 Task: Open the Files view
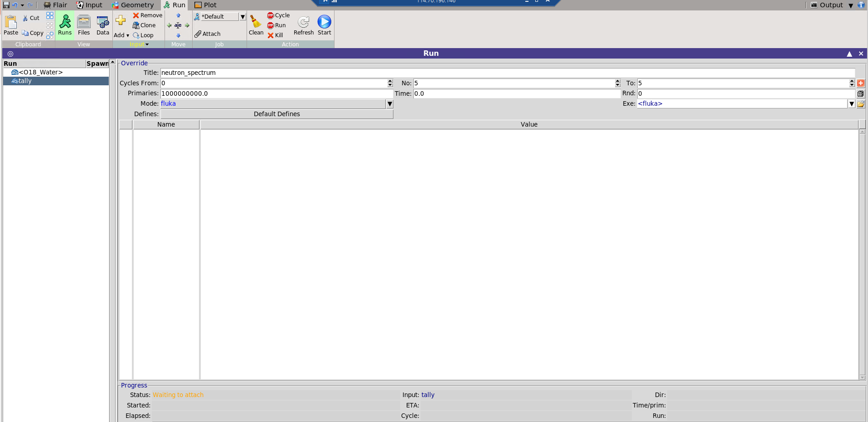pos(84,25)
